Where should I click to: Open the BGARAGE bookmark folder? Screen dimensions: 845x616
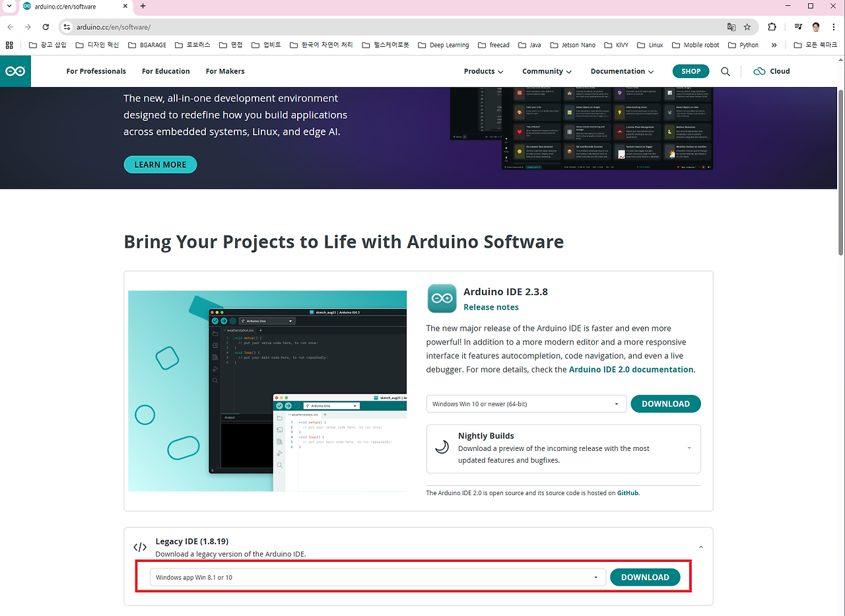click(x=147, y=45)
